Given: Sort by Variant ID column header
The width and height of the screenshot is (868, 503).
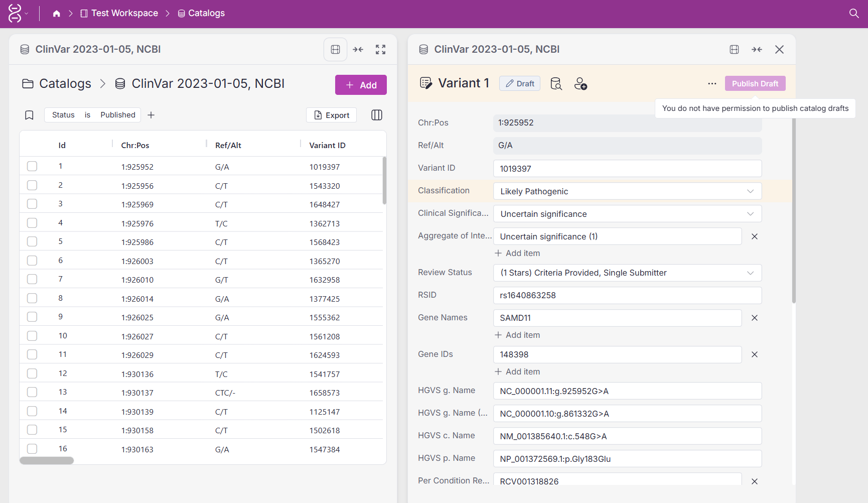Looking at the screenshot, I should point(327,146).
